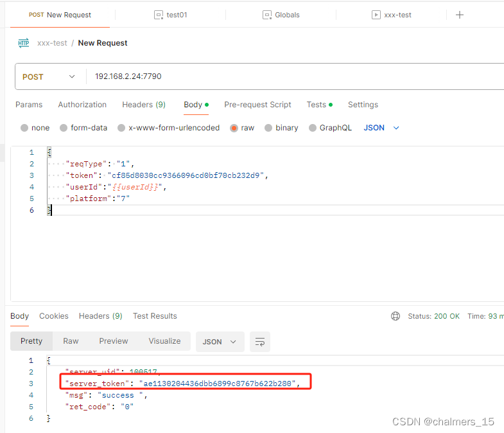This screenshot has width=504, height=433.
Task: Open the Test Results tab
Action: (155, 316)
